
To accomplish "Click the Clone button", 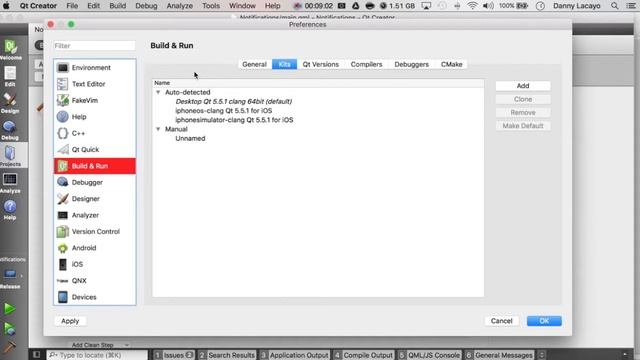I will [523, 99].
